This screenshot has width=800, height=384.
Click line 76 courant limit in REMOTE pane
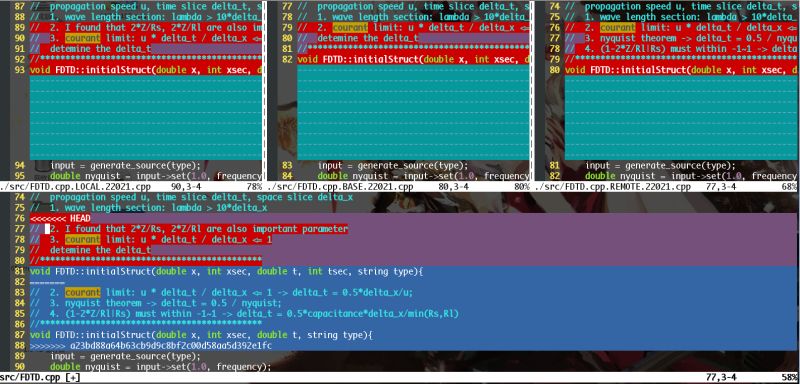[x=681, y=28]
